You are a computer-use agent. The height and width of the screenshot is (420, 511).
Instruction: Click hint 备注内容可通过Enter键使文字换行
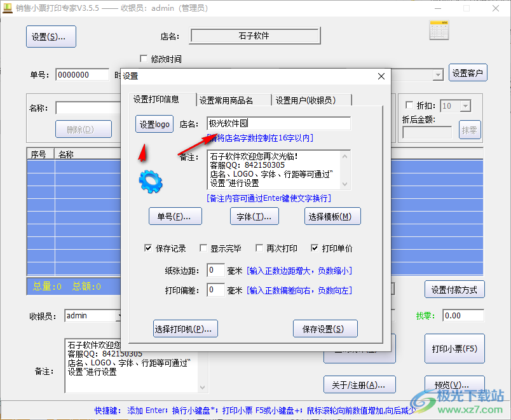269,198
